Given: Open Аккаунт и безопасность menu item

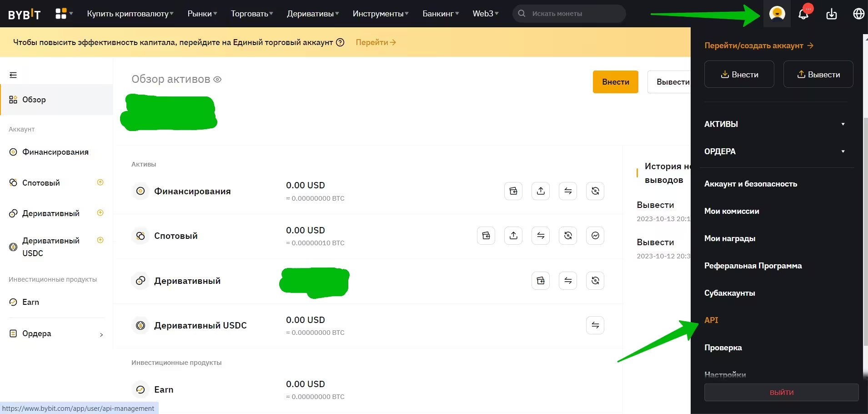Looking at the screenshot, I should point(751,184).
